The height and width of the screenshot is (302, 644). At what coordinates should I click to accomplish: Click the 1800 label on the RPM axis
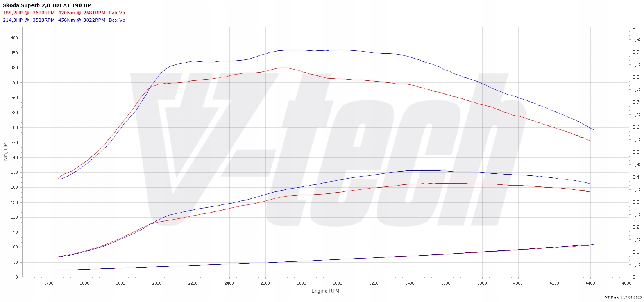point(121,283)
